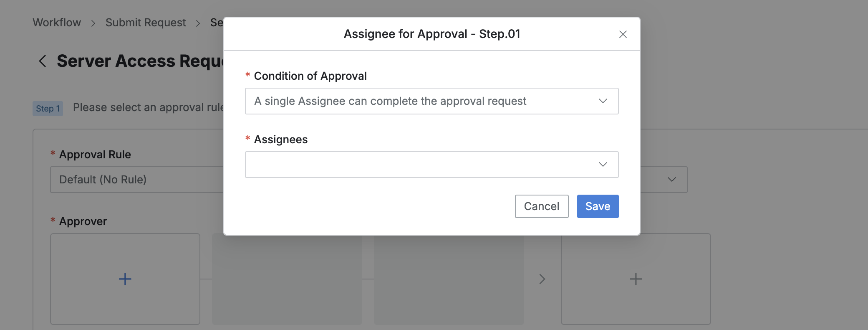Click the blue plus in first Approver card

[x=125, y=279]
